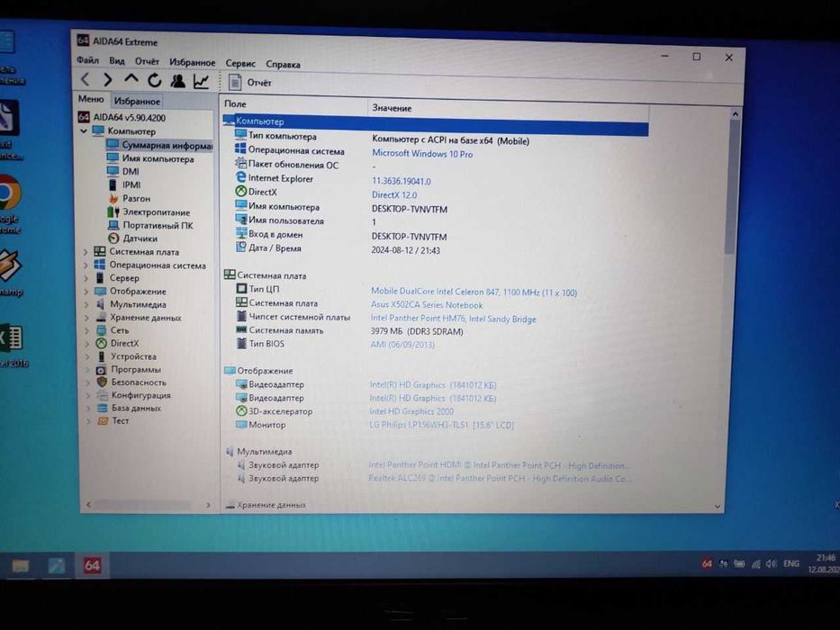840x630 pixels.
Task: Click the База данных tree icon
Action: coord(103,409)
